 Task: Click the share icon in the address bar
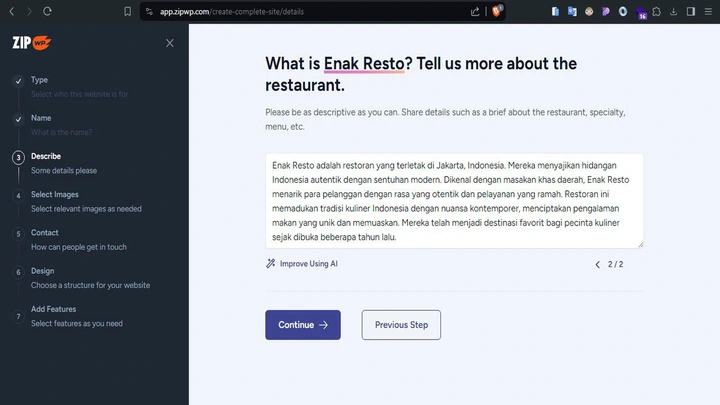click(475, 11)
